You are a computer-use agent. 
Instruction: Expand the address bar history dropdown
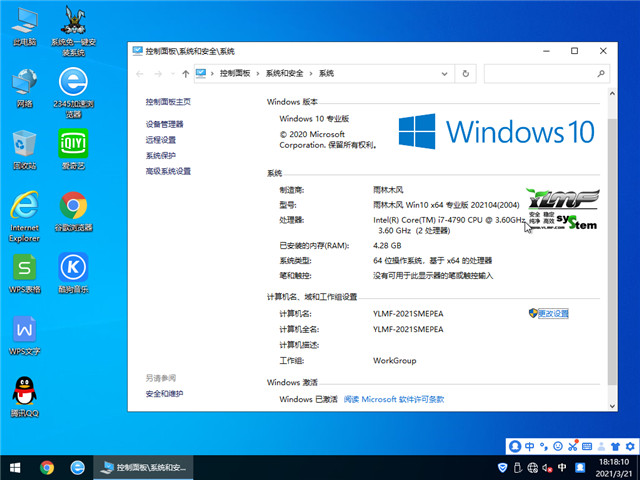pyautogui.click(x=444, y=74)
